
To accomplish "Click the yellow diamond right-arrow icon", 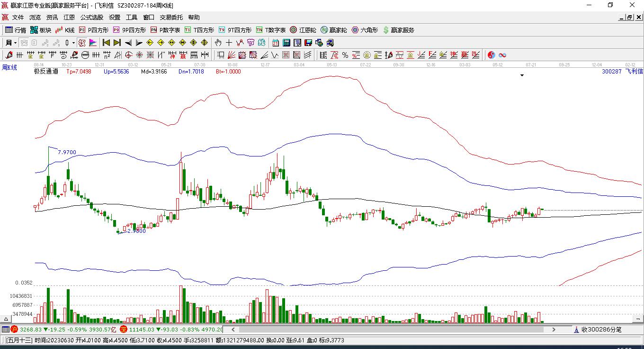I will coord(161,43).
